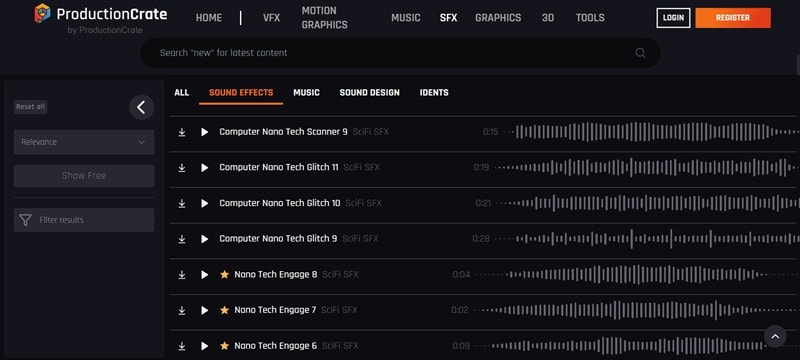
Task: Click the SciFi SFX tag beside Scanner 9
Action: coord(371,132)
